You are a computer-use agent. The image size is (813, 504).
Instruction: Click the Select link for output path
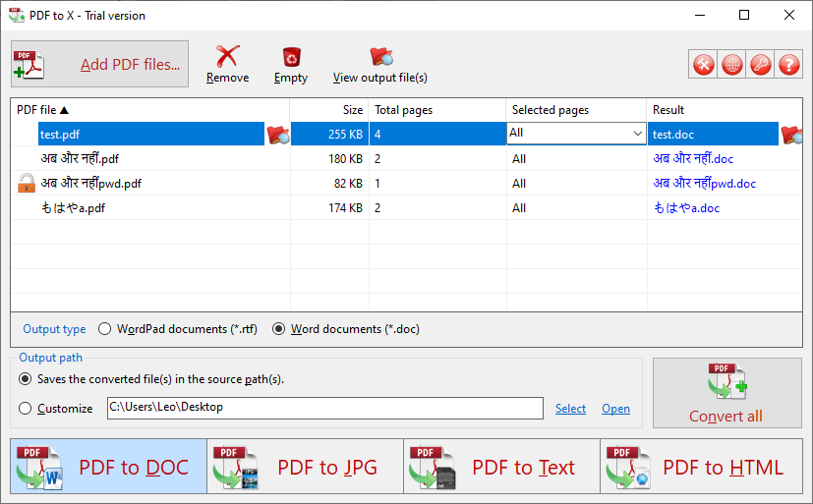pos(570,409)
